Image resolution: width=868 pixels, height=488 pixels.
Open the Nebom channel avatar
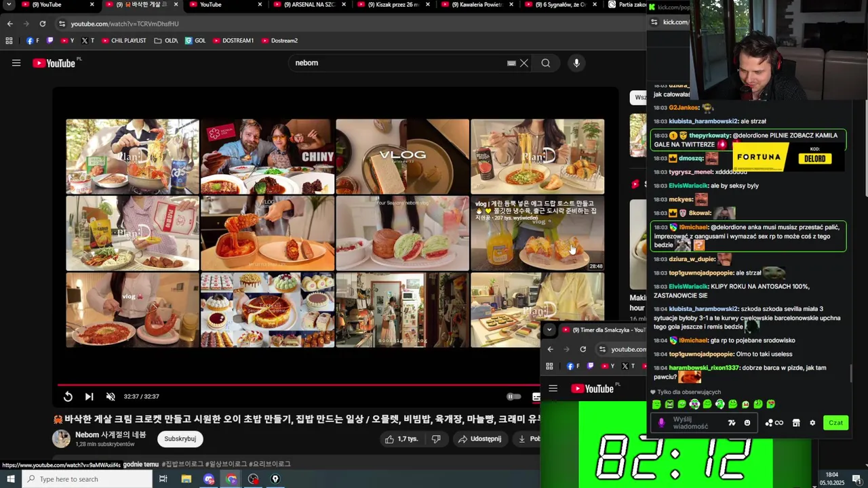point(61,439)
